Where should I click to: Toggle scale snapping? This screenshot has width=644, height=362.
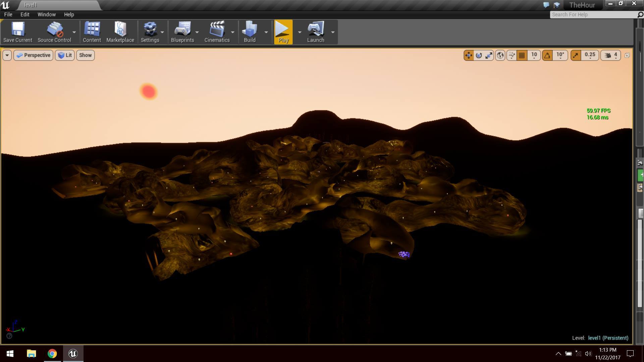tap(576, 55)
